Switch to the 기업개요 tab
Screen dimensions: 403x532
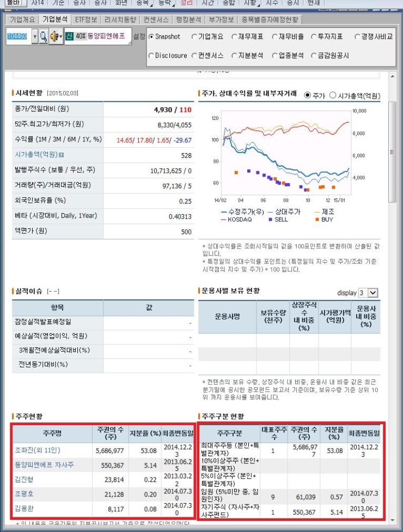(x=22, y=20)
